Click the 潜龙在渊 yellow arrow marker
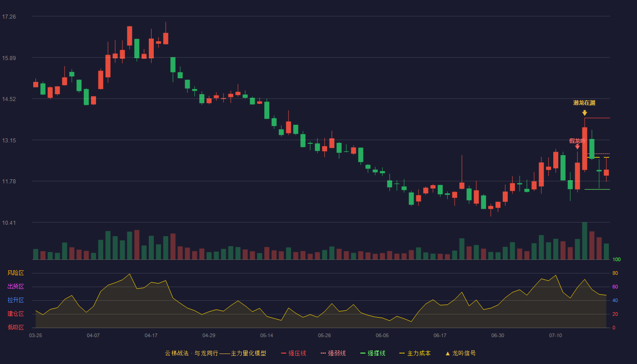 pyautogui.click(x=584, y=113)
